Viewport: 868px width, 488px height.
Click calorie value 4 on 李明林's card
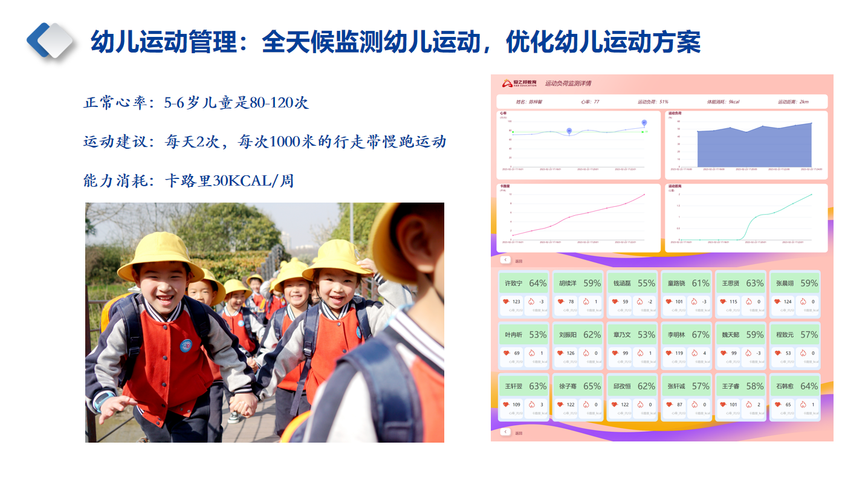[x=704, y=353]
